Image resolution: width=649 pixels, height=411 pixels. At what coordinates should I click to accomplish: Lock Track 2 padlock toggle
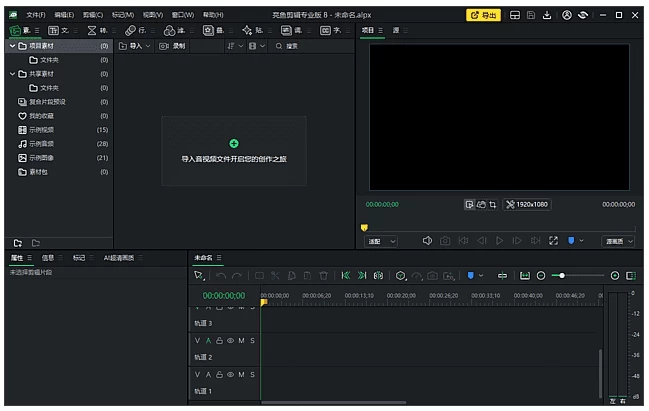pyautogui.click(x=219, y=341)
